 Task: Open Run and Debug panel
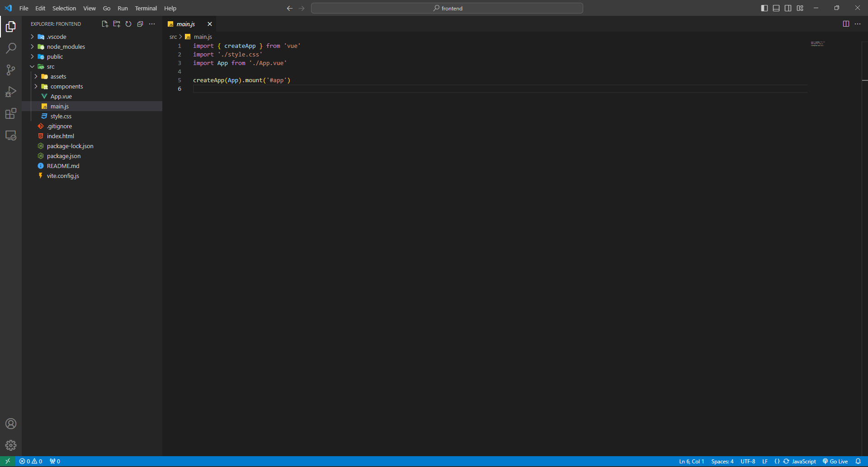(x=11, y=92)
